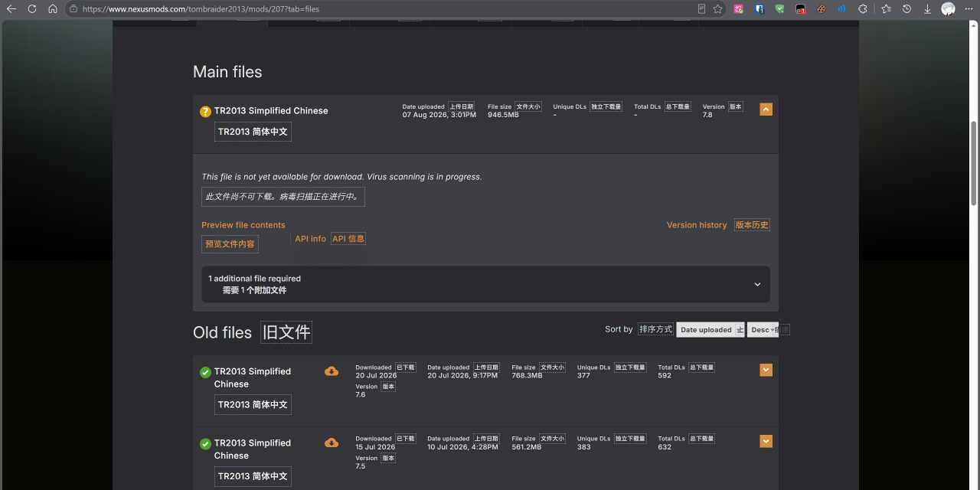
Task: Click the 946.5MB file size value
Action: (503, 115)
